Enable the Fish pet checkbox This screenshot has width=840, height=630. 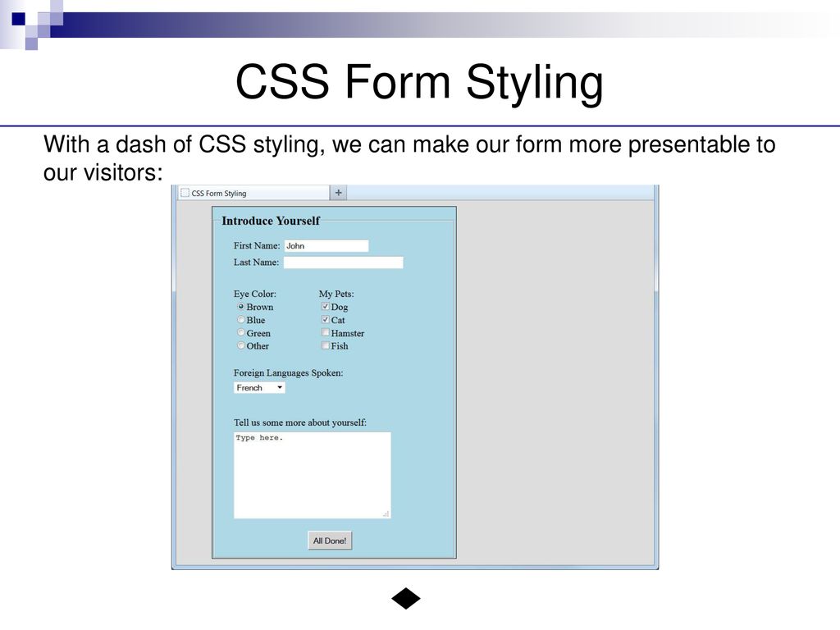coord(325,345)
